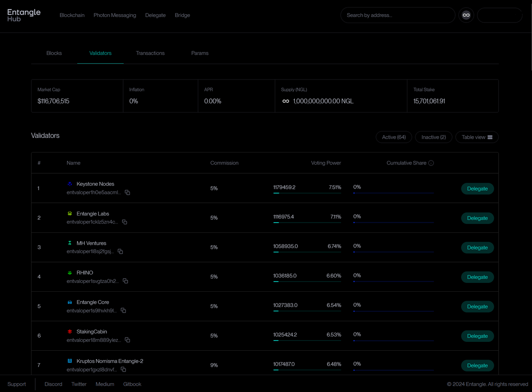Click the Commission column header
532x392 pixels.
point(224,163)
